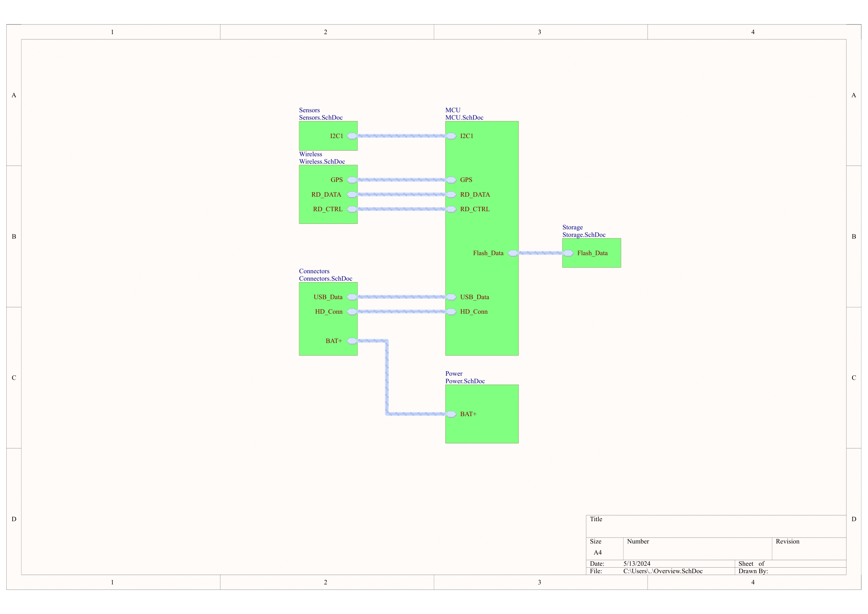Click the Title field in title block
868x614 pixels.
716,526
